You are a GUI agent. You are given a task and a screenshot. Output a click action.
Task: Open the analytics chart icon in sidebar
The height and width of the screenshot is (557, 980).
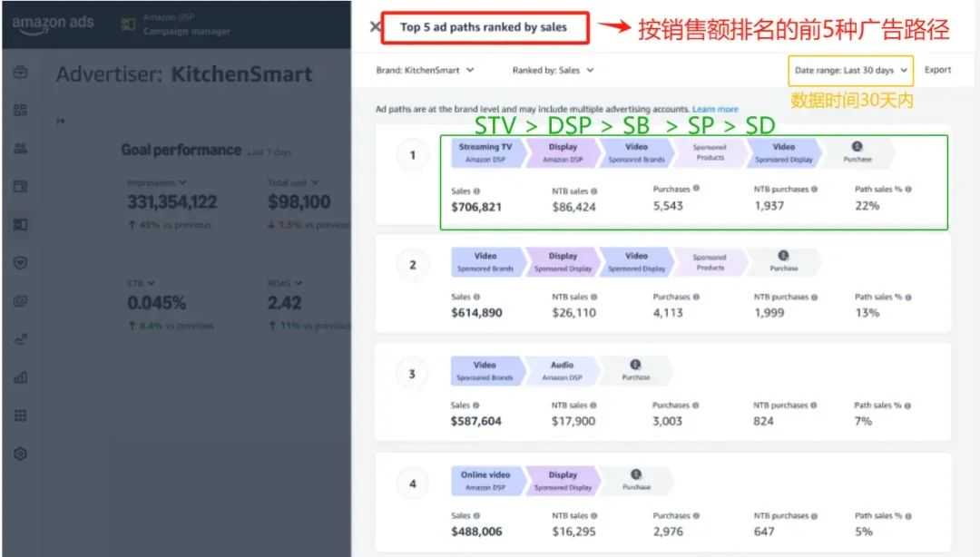coord(21,376)
